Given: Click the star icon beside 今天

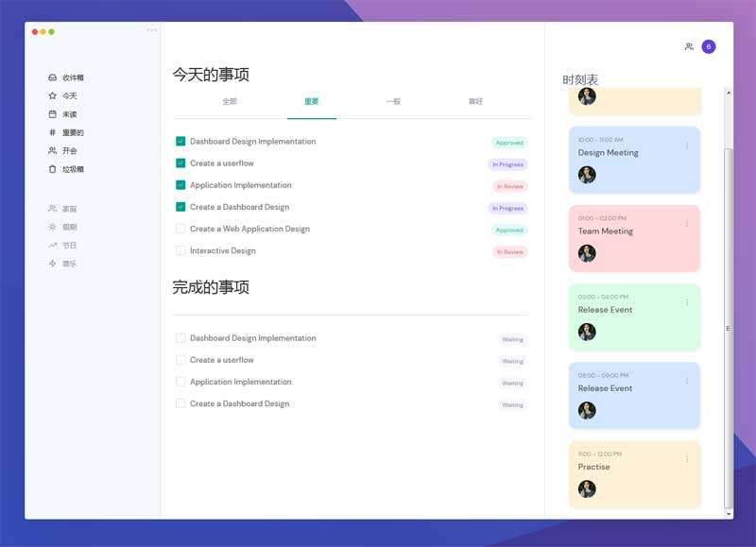Looking at the screenshot, I should coord(53,95).
